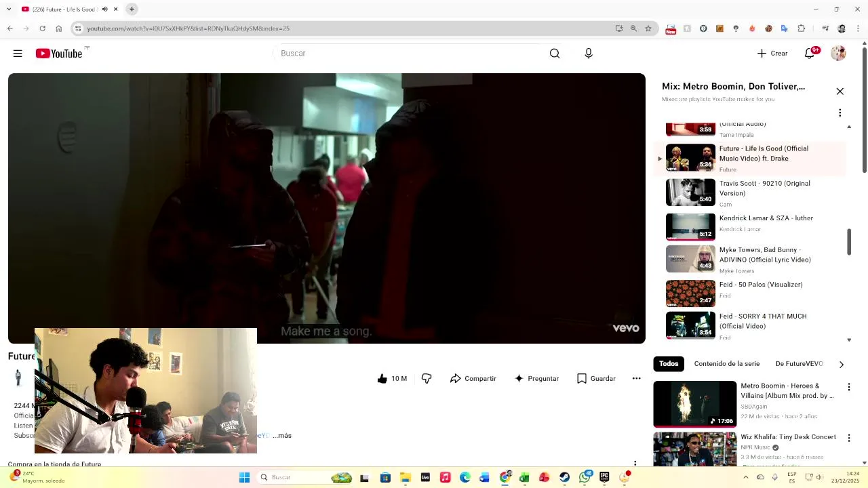Viewport: 868px width, 488px height.
Task: Open the Mix playlist options menu
Action: point(840,113)
